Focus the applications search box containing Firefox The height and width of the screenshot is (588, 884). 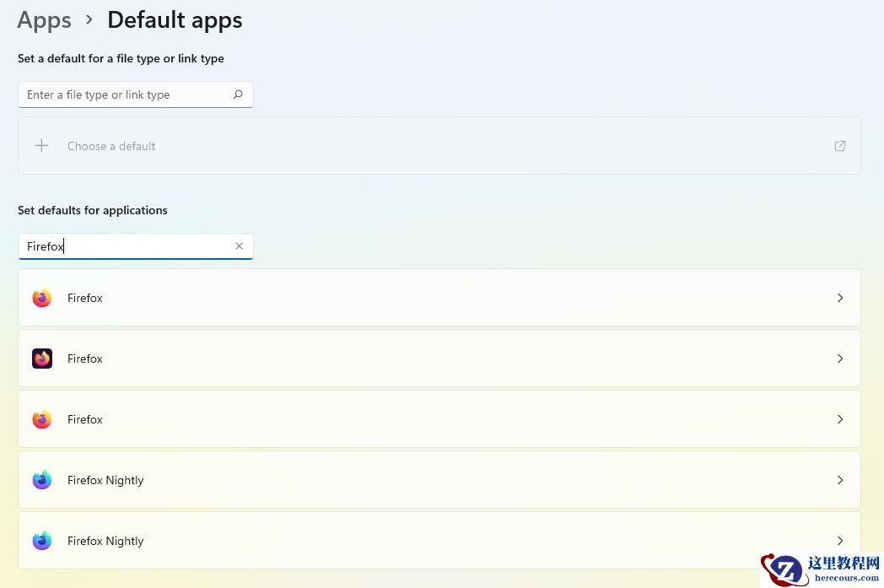point(135,246)
